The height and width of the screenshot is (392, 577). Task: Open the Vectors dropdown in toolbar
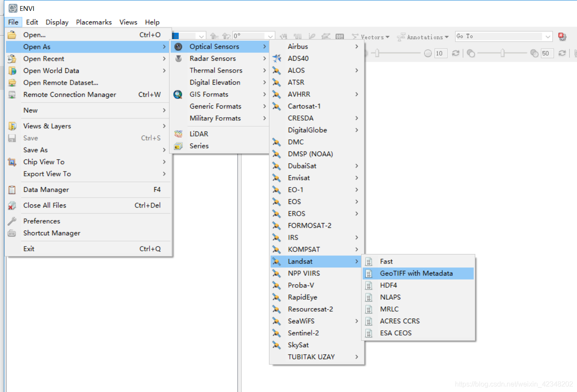[371, 37]
